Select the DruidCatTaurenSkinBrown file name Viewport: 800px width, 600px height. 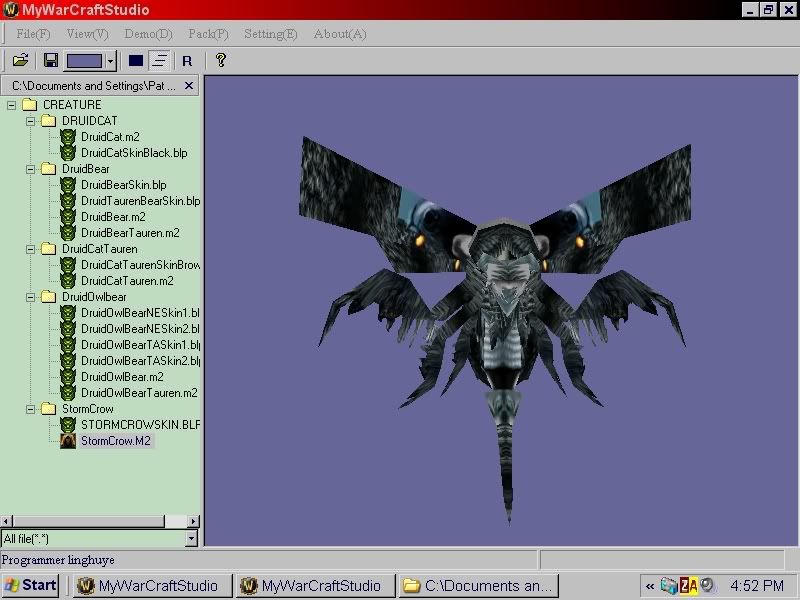click(140, 265)
